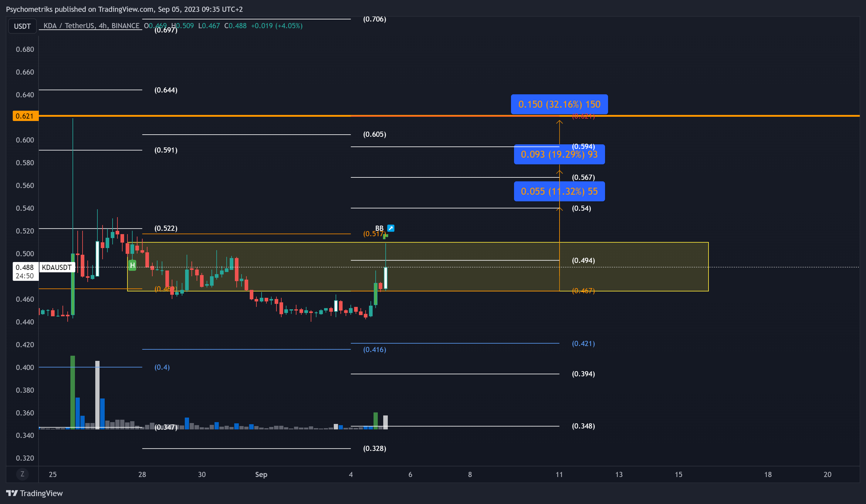Image resolution: width=866 pixels, height=504 pixels.
Task: Click the (0.522) level label
Action: pyautogui.click(x=166, y=228)
